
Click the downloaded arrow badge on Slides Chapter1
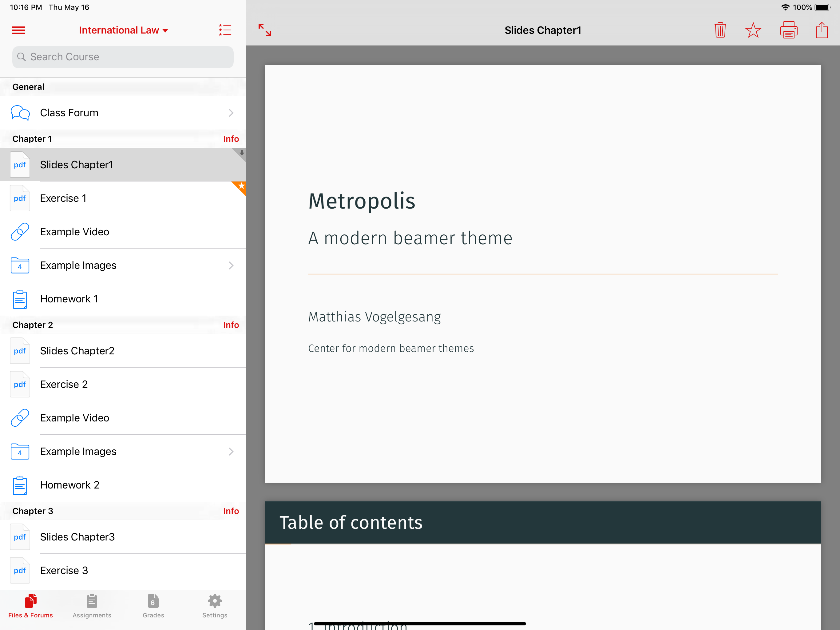(240, 154)
